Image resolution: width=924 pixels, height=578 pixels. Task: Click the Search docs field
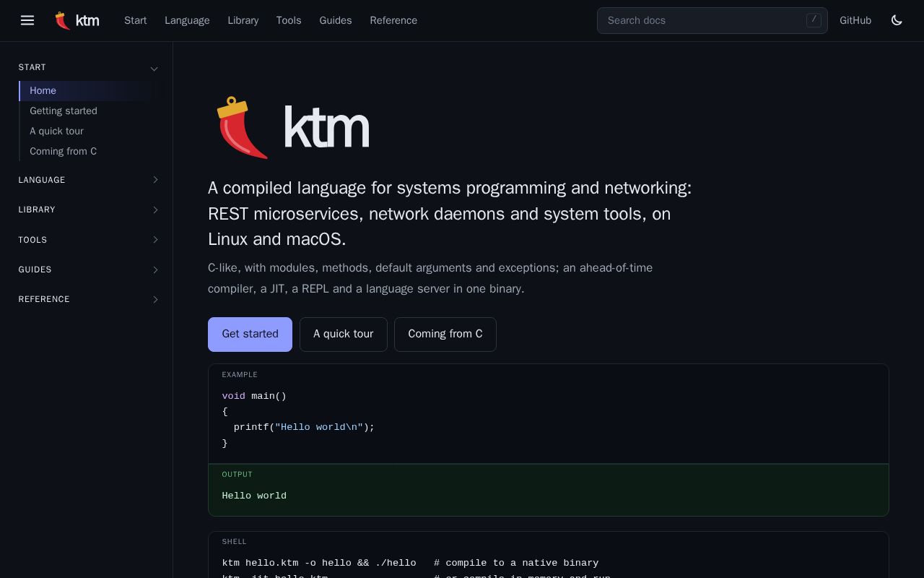(x=712, y=20)
